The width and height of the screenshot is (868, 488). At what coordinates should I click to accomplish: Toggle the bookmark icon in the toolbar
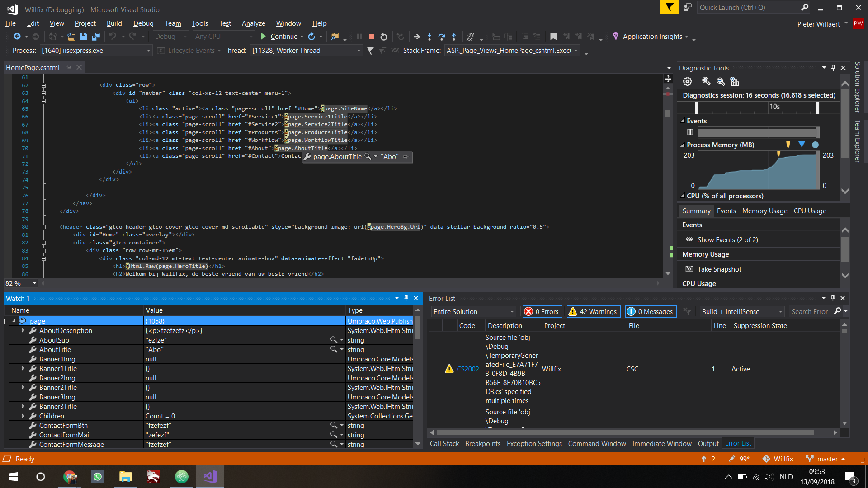(x=553, y=37)
